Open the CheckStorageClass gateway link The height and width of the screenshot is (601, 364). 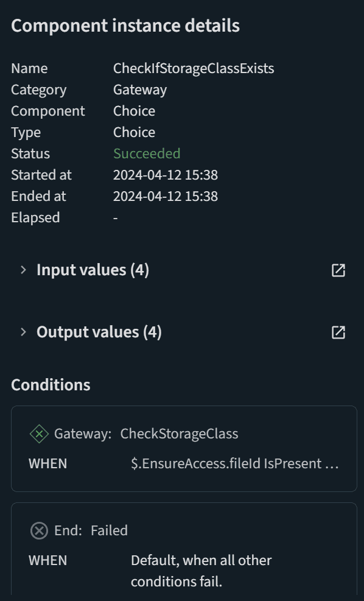coord(179,434)
